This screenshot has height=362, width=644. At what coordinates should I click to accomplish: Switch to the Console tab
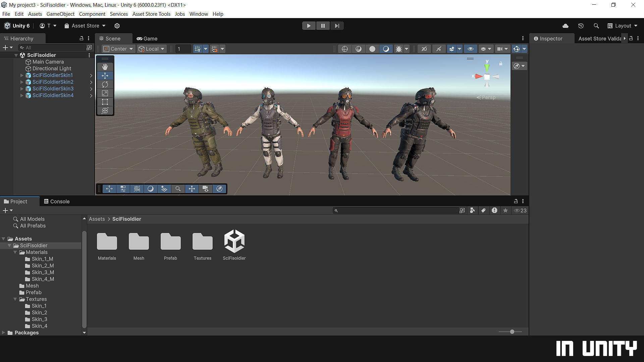click(57, 201)
